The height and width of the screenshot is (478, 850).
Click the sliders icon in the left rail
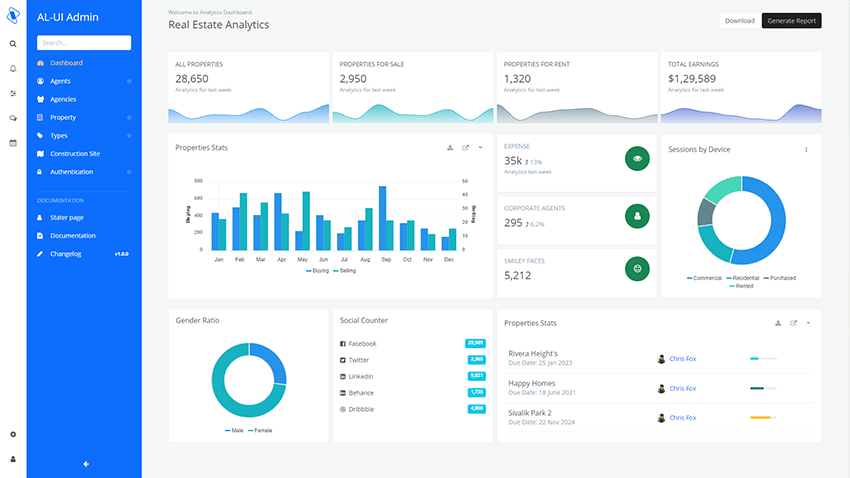(13, 93)
